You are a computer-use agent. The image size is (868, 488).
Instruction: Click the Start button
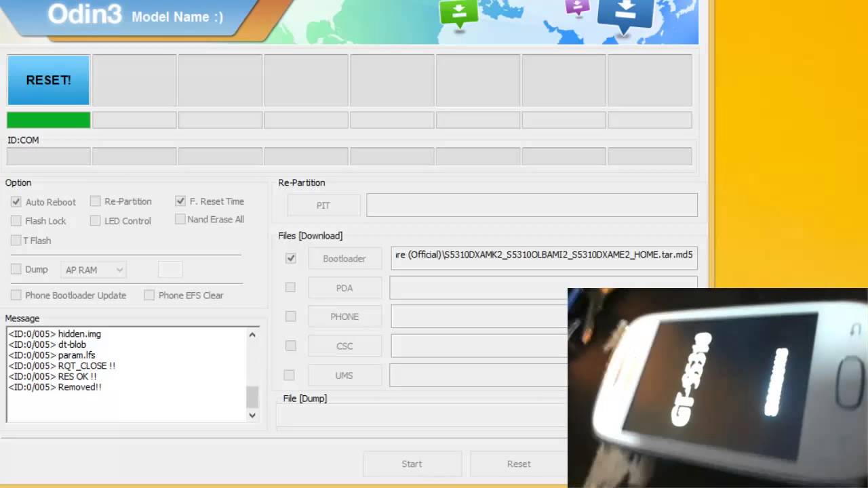(x=412, y=464)
